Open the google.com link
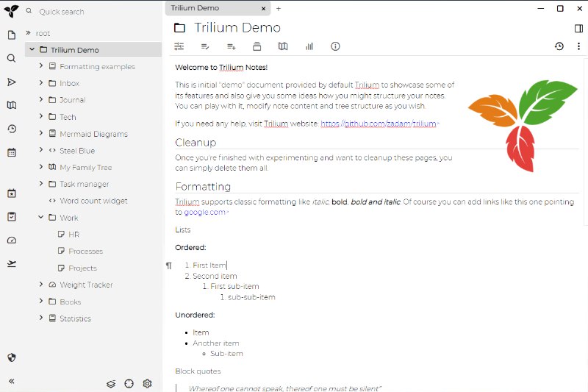Screen dimensions: 588x392 (205, 213)
